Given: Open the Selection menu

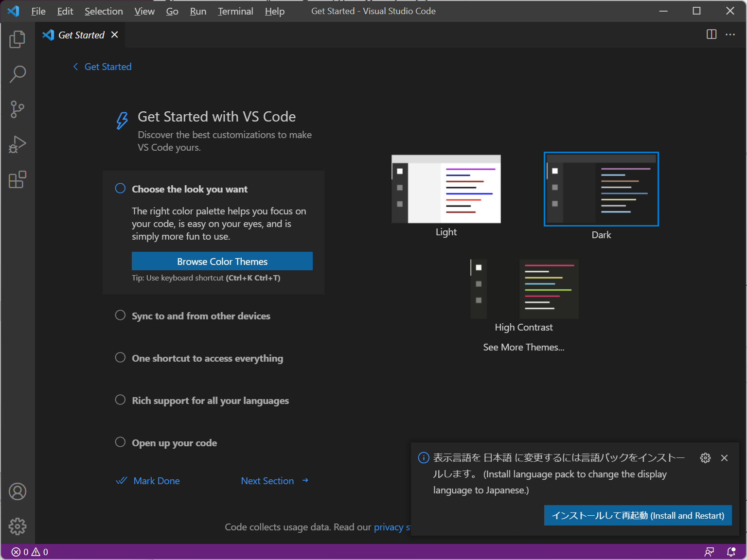Looking at the screenshot, I should click(x=104, y=11).
